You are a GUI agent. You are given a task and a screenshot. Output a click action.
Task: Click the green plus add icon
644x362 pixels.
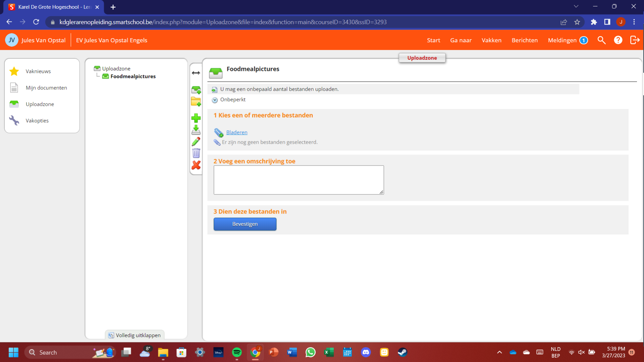[x=196, y=118]
